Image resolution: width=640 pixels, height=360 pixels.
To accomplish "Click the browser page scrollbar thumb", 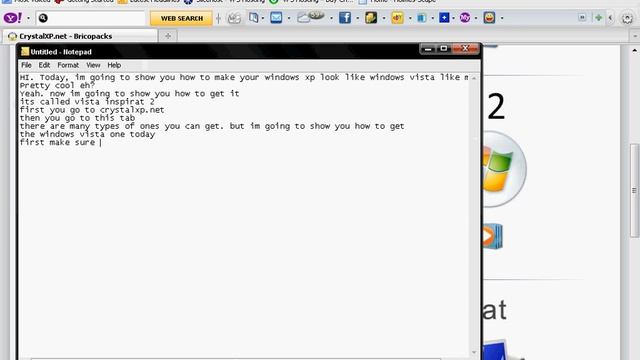I will [x=634, y=190].
